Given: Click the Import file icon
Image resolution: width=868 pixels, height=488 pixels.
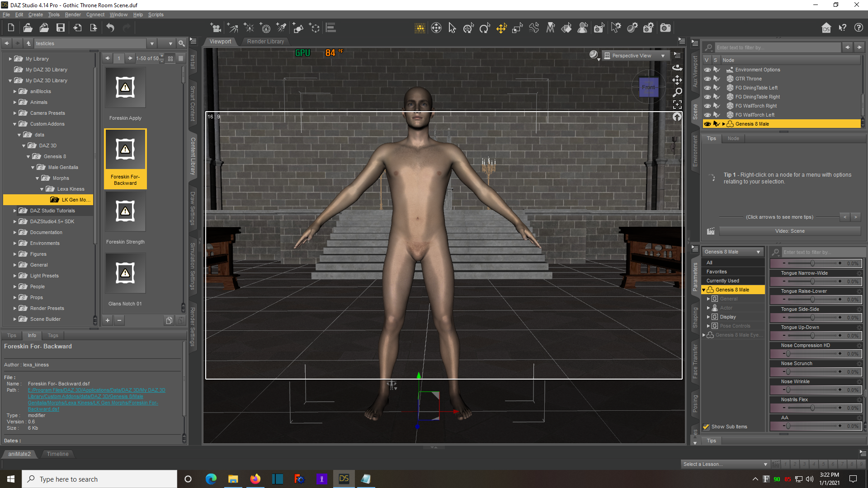Looking at the screenshot, I should tap(77, 28).
